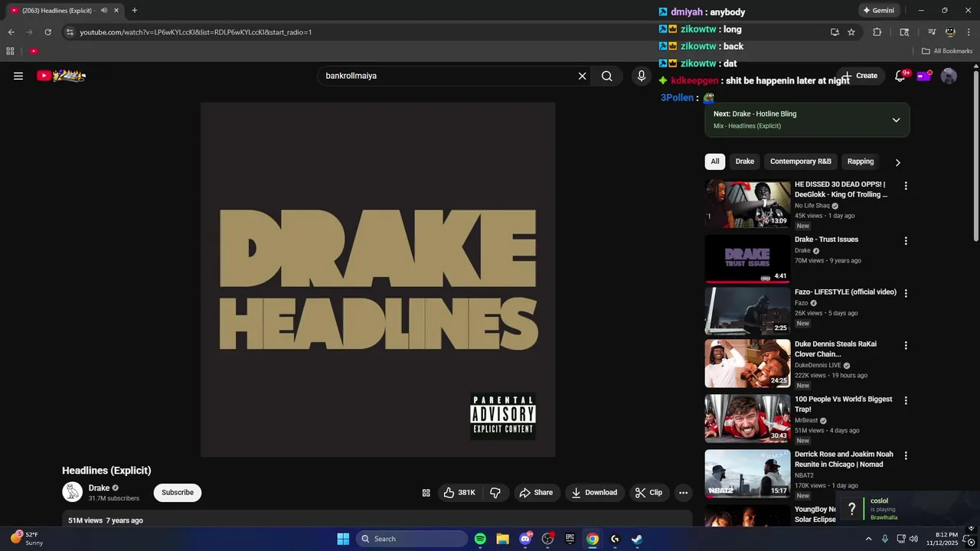
Task: Open a new Chrome tab
Action: [x=135, y=11]
